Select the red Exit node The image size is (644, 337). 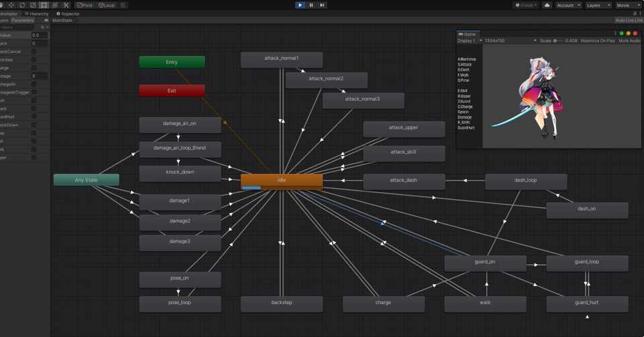click(x=172, y=90)
